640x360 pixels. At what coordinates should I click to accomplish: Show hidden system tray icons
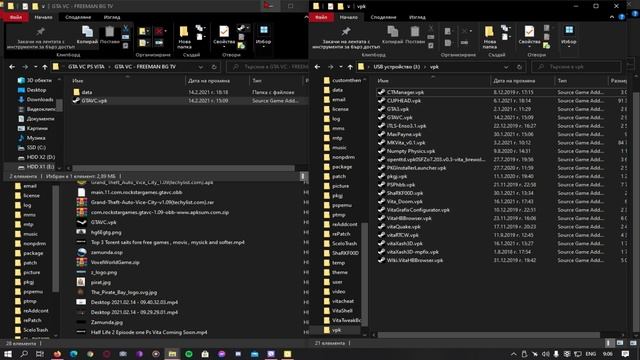click(513, 354)
